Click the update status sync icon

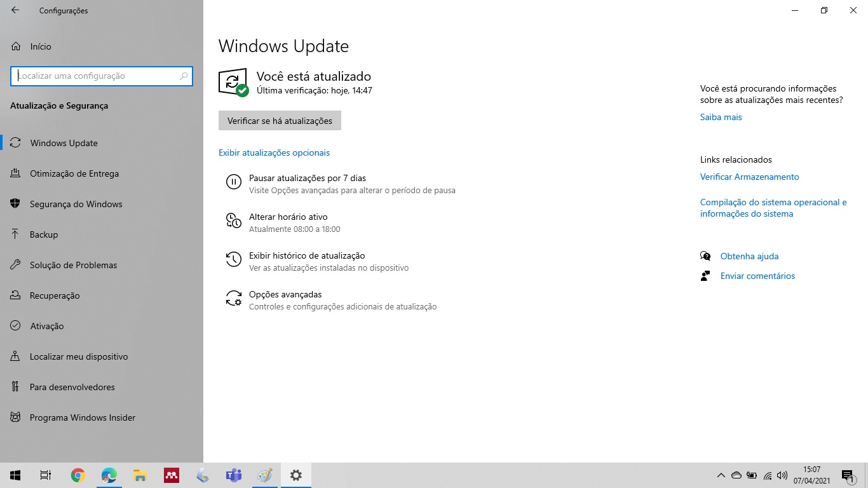point(233,82)
